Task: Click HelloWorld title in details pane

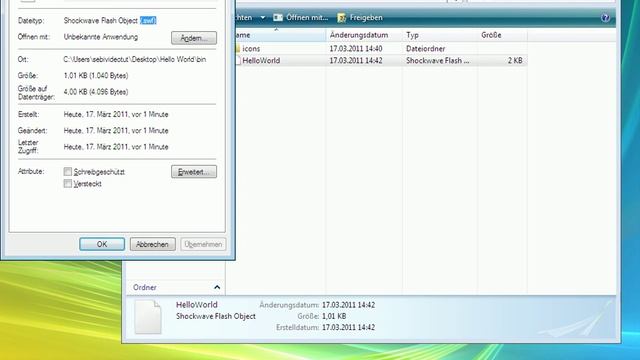Action: click(197, 304)
